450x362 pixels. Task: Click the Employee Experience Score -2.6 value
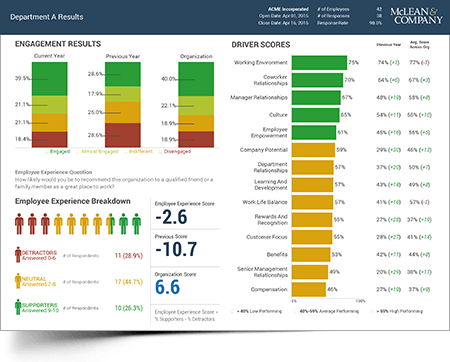(x=171, y=217)
